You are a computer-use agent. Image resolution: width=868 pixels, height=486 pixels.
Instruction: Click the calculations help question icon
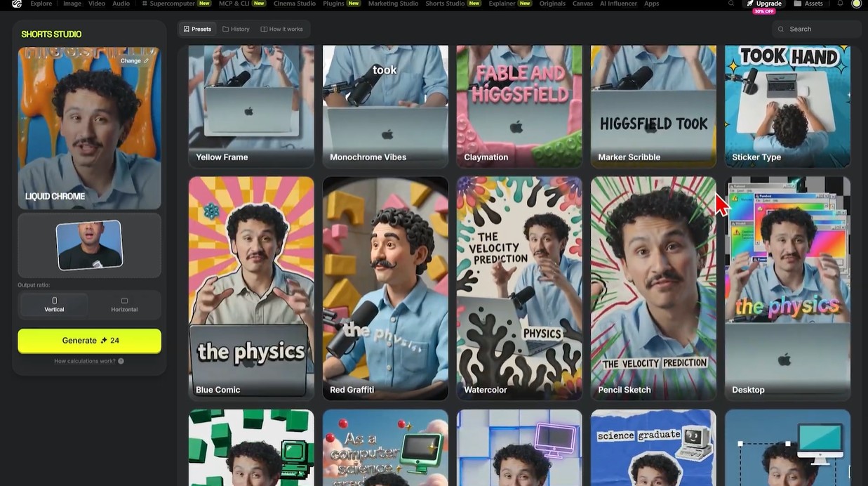coord(121,361)
